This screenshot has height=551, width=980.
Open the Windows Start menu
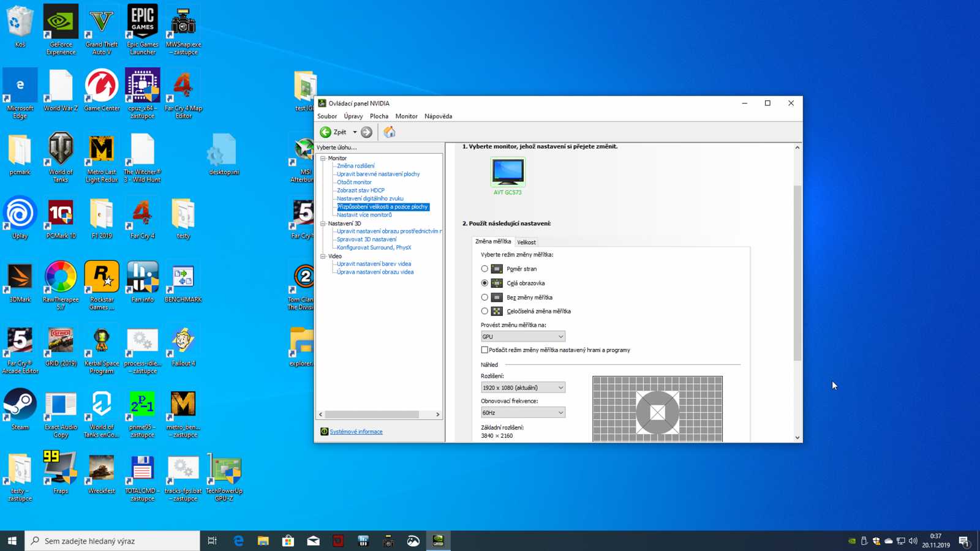tap(12, 541)
